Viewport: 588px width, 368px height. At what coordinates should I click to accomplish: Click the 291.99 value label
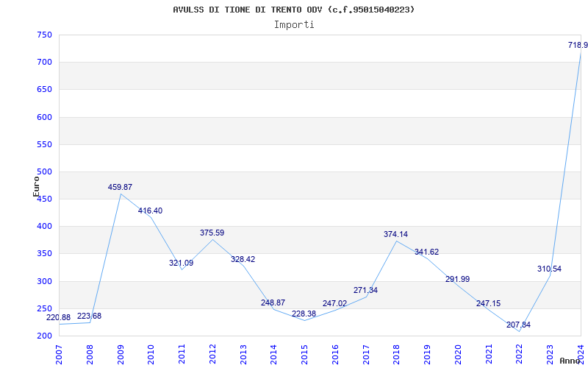(x=457, y=280)
